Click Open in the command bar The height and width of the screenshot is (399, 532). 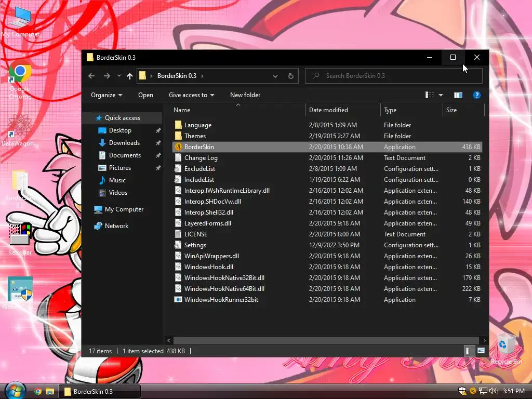145,95
